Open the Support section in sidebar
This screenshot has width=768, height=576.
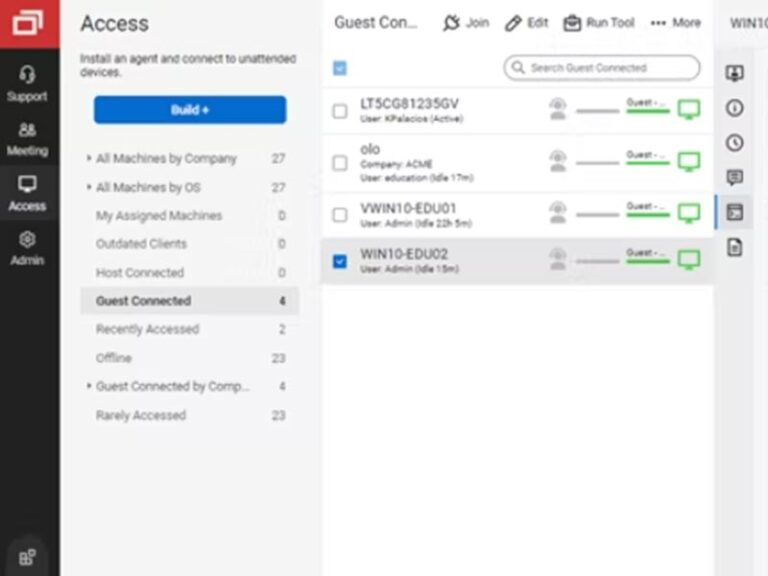(x=27, y=84)
